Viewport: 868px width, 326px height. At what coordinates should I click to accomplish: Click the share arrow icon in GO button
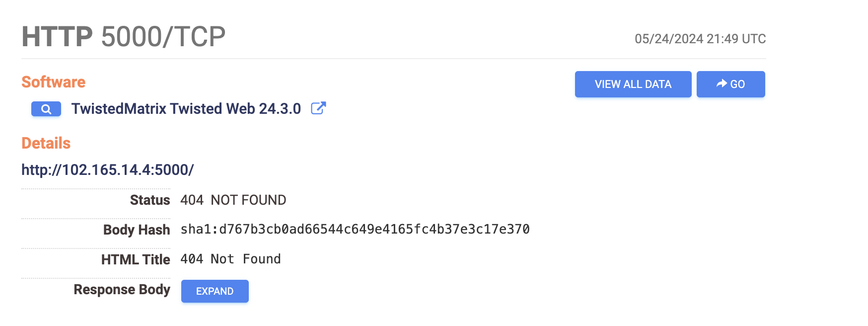tap(722, 83)
